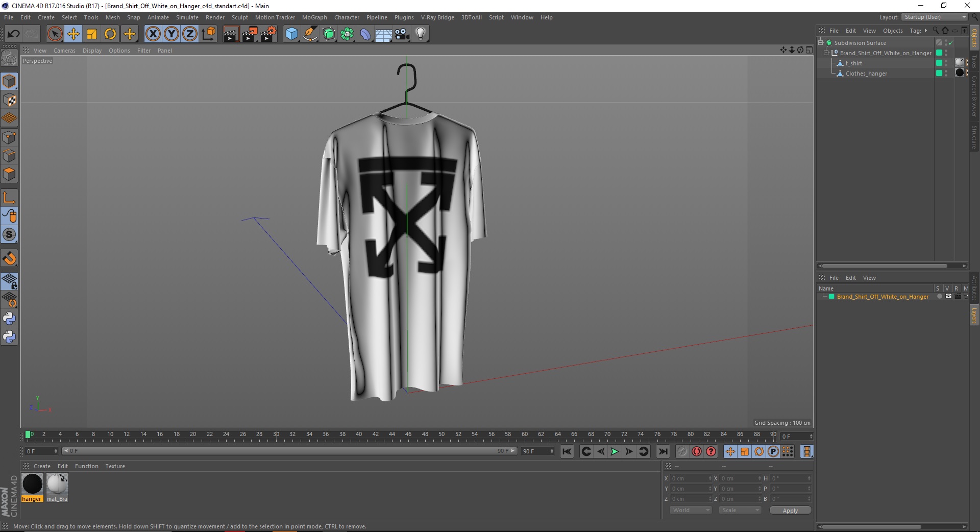Open the File menu in main menu bar

click(9, 17)
